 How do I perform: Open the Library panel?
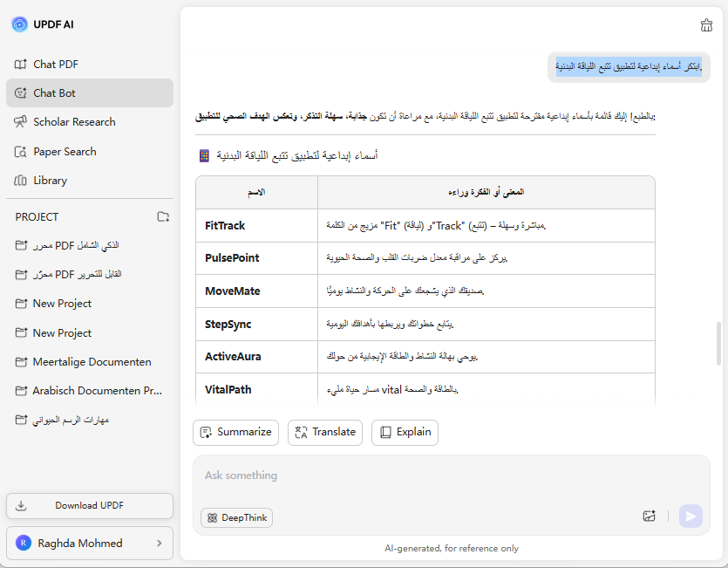point(51,180)
